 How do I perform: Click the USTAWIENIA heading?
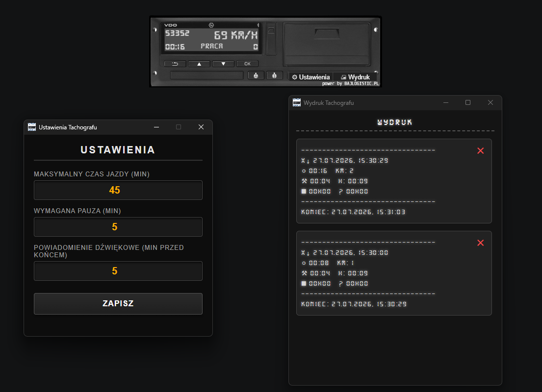tap(118, 150)
